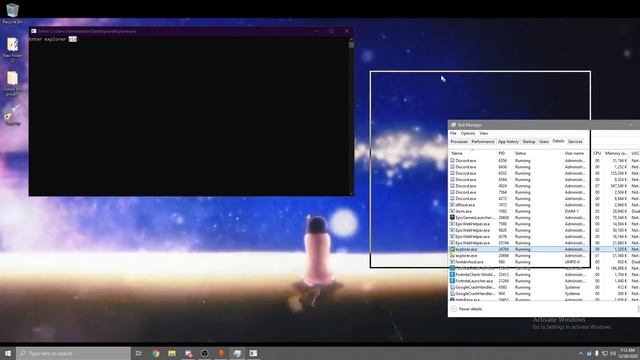Switch to the Services tab
Image resolution: width=640 pixels, height=360 pixels.
pos(575,142)
